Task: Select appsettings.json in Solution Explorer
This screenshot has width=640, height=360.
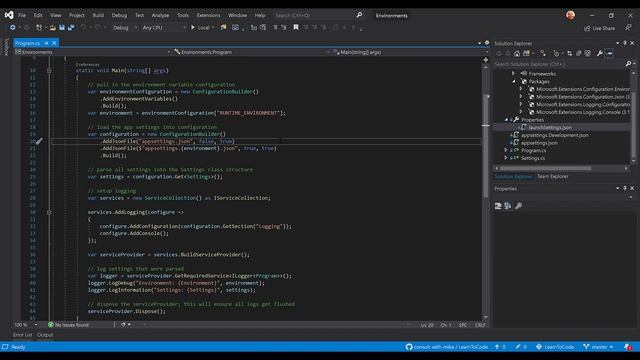Action: point(539,143)
